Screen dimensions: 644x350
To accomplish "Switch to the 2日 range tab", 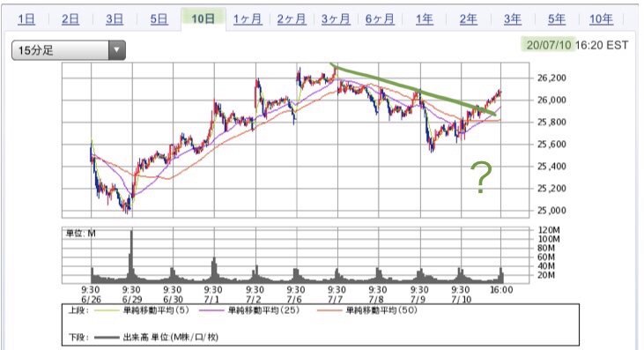I will point(70,19).
